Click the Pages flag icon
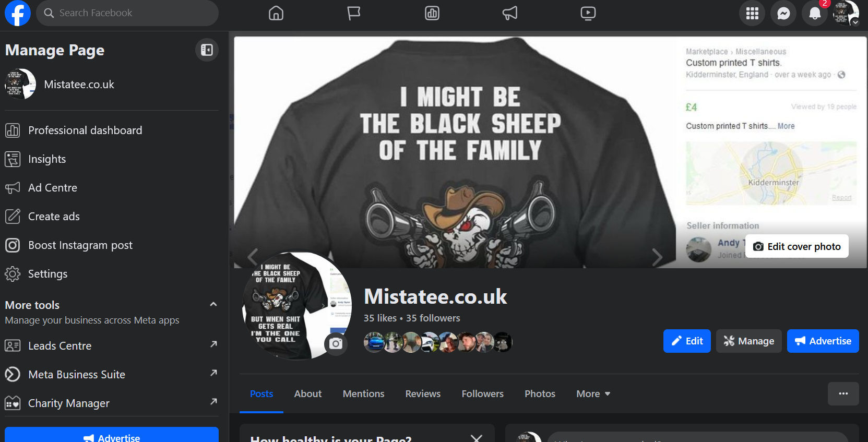This screenshot has width=868, height=442. 354,13
